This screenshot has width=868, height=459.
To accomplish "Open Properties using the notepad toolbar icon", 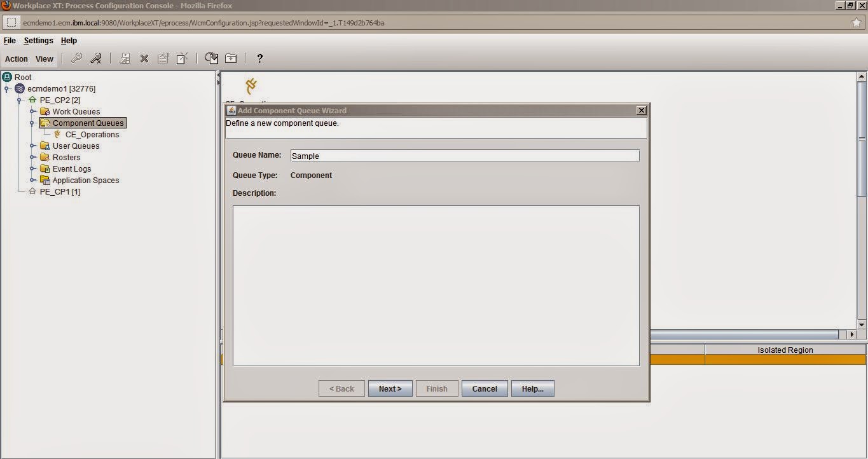I will (x=163, y=58).
